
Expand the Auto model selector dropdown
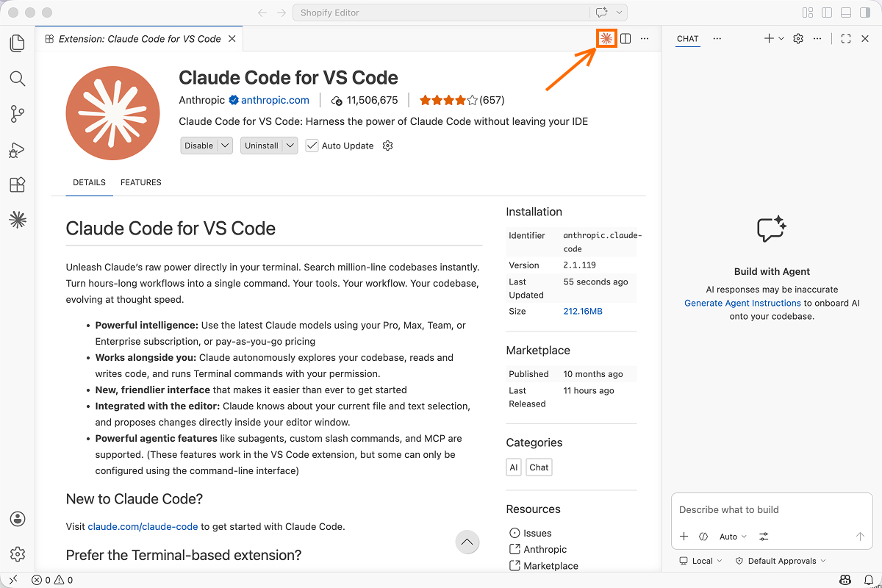pos(732,537)
